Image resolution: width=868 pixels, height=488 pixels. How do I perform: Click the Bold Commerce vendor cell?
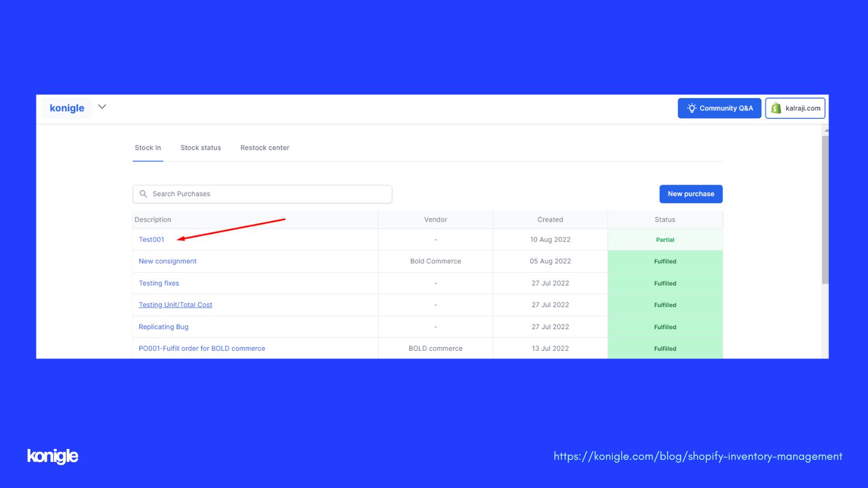436,261
